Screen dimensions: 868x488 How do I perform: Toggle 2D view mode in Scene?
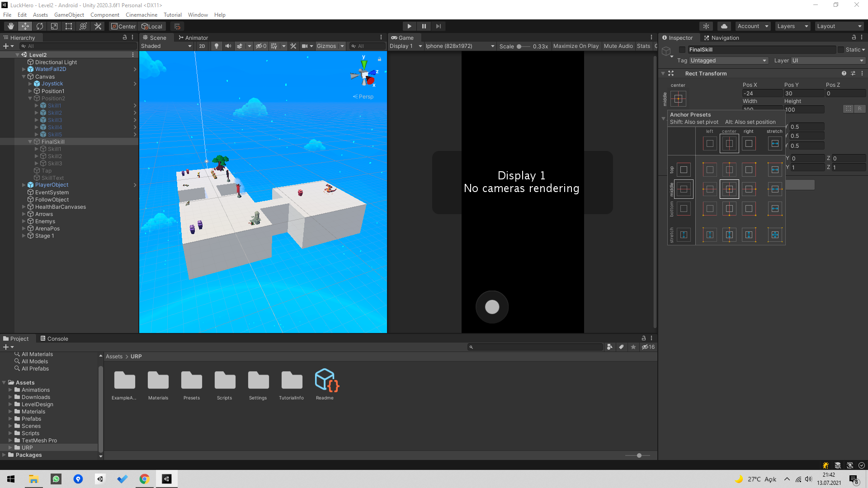click(202, 46)
